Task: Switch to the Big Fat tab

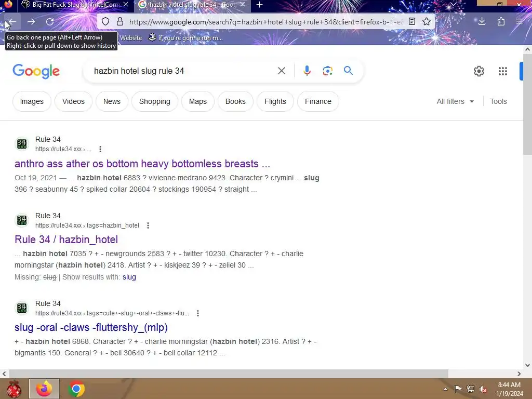Action: [75, 5]
